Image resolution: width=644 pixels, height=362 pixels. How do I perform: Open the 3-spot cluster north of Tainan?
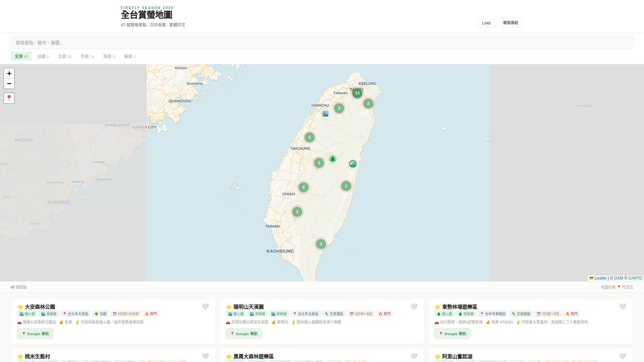pyautogui.click(x=297, y=212)
